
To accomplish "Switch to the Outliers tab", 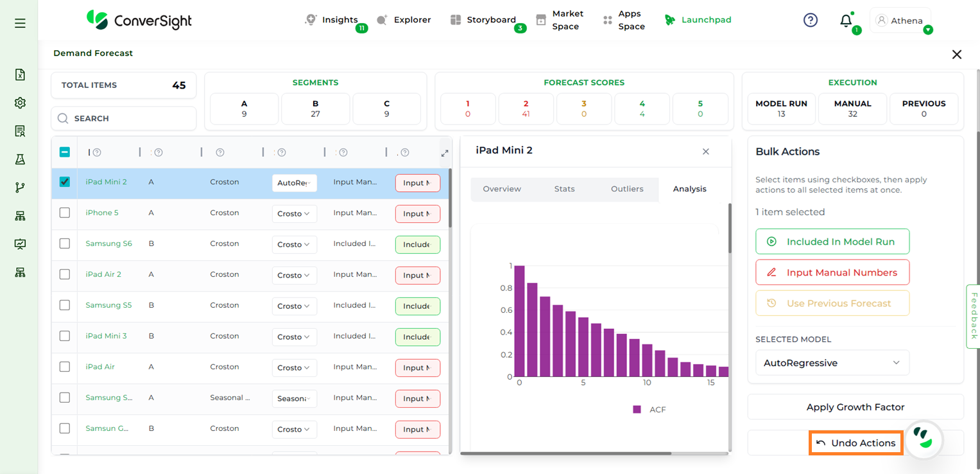I will point(626,189).
